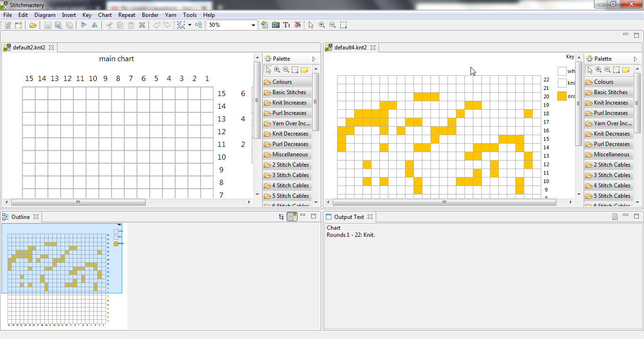The height and width of the screenshot is (339, 644).
Task: Pick selection arrow tool in right Palette
Action: point(589,70)
